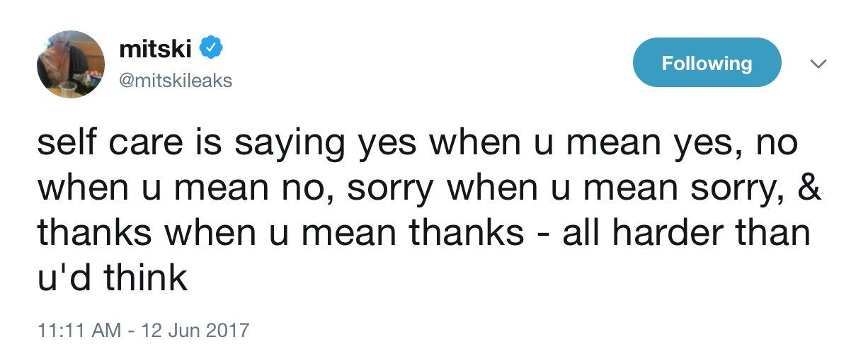Viewport: 868px width, 354px height.
Task: Click the phrase "all harder than"
Action: point(686,234)
